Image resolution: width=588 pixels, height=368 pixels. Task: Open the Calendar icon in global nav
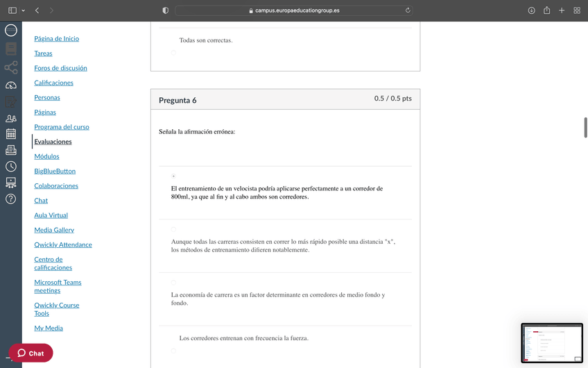pos(11,134)
